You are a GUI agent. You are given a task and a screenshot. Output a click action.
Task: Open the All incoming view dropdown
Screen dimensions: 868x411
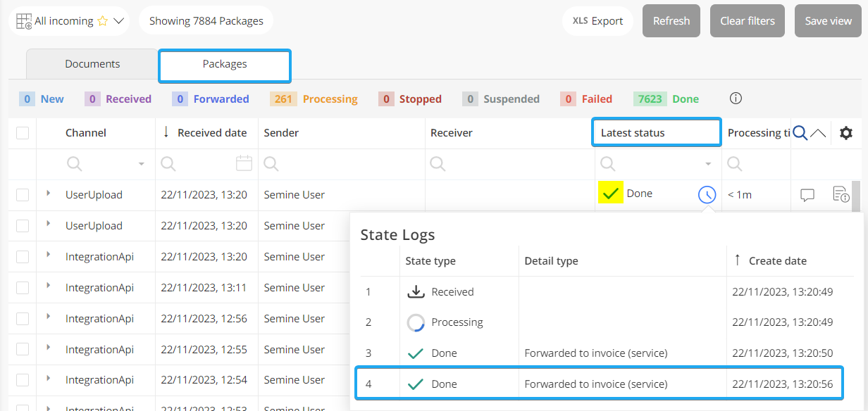click(118, 21)
